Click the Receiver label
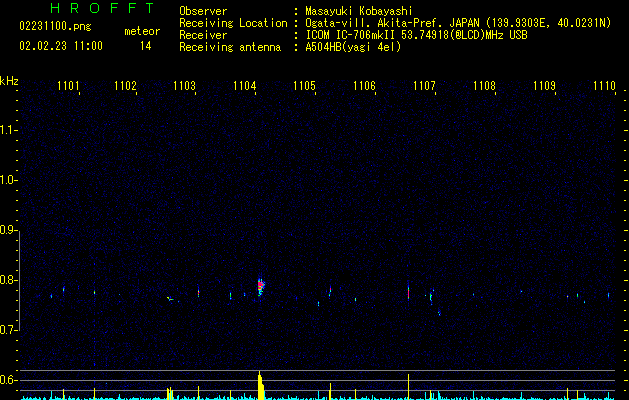Image resolution: width=629 pixels, height=400 pixels. point(203,35)
